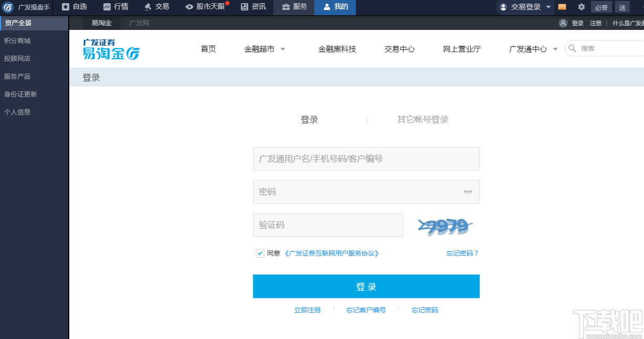The height and width of the screenshot is (339, 644).
Task: Open 个人信息 in the left sidebar
Action: pos(18,112)
